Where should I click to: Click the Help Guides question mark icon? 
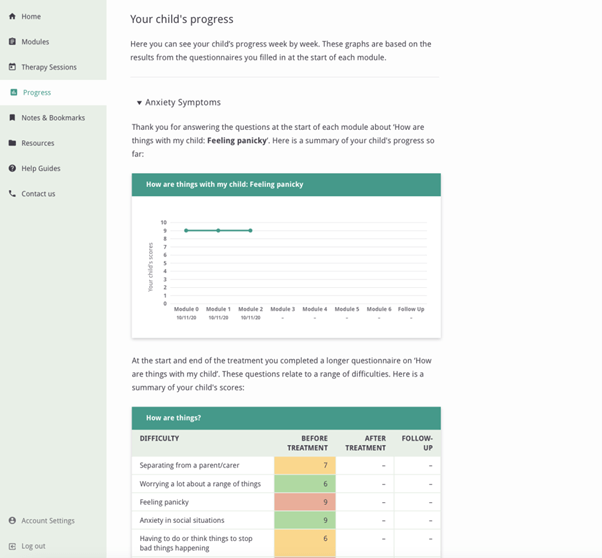click(x=12, y=168)
